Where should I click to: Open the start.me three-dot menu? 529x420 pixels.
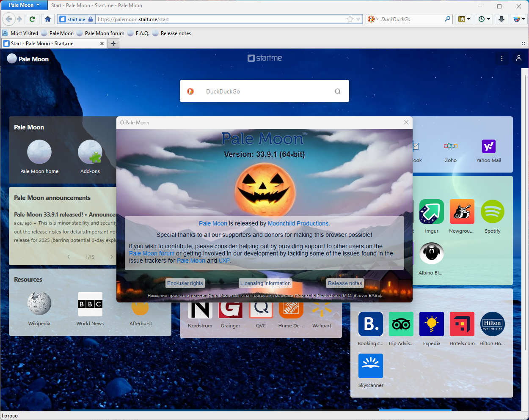(502, 58)
